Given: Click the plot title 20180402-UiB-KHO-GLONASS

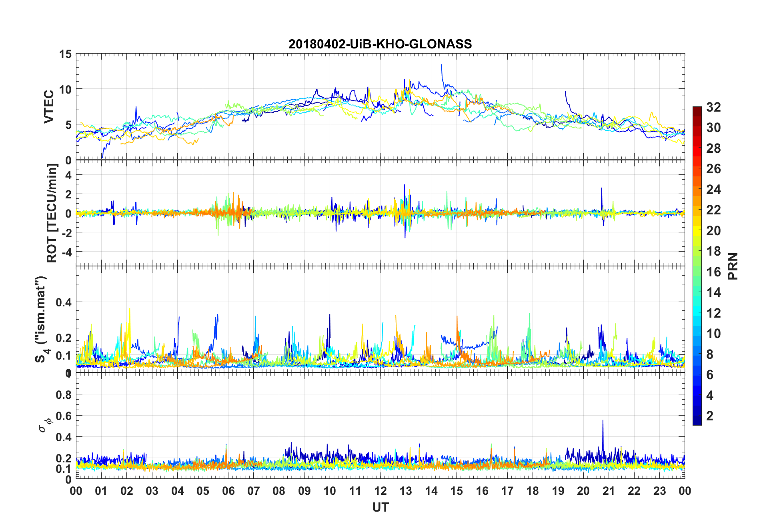Looking at the screenshot, I should point(380,44).
